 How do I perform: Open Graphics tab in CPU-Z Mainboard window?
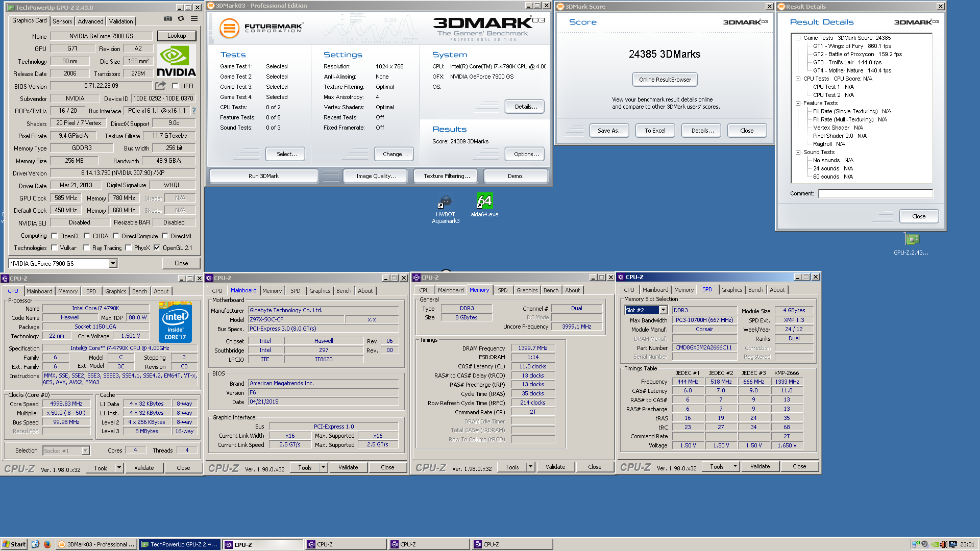click(x=320, y=291)
